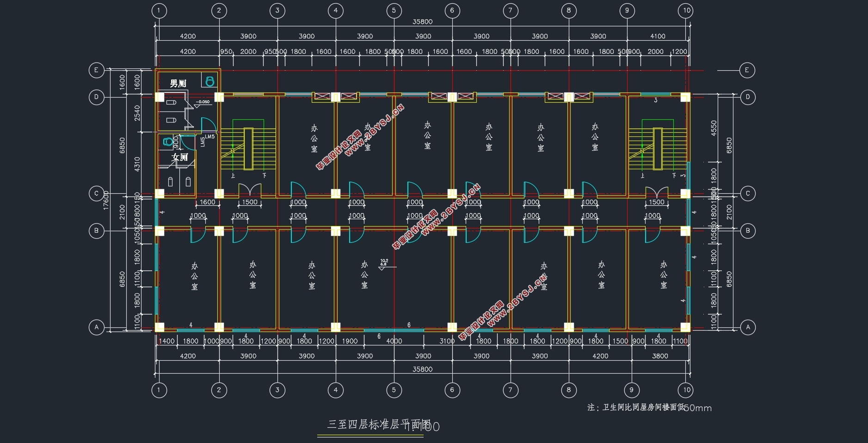This screenshot has width=868, height=443.
Task: Select grid bubble 2 at bottom
Action: [x=219, y=390]
